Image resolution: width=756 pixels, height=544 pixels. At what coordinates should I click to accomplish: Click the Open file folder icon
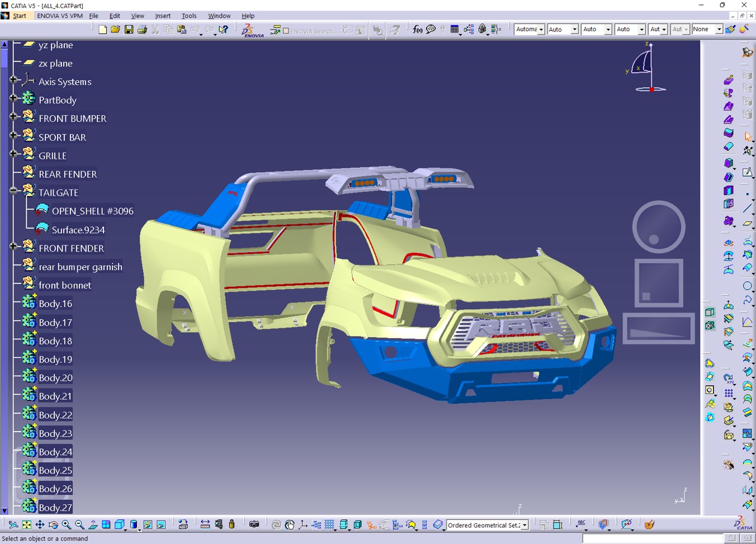[115, 30]
